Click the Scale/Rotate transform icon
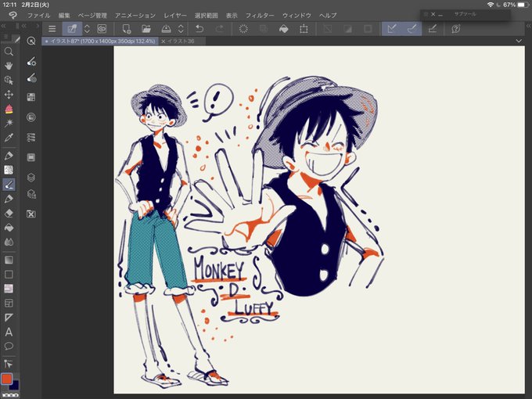Image resolution: width=532 pixels, height=399 pixels. (304, 29)
